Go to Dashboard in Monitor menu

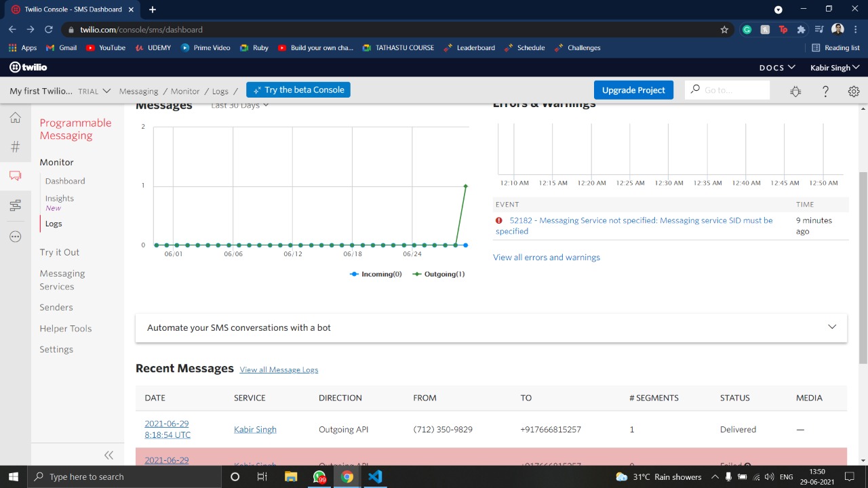(x=65, y=181)
